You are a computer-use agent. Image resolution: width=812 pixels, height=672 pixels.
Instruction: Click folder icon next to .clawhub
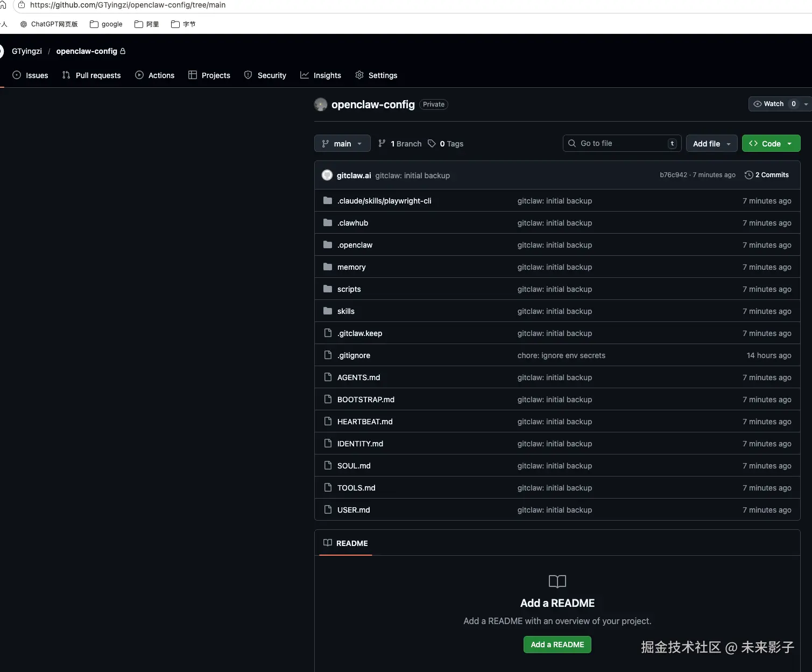[328, 222]
